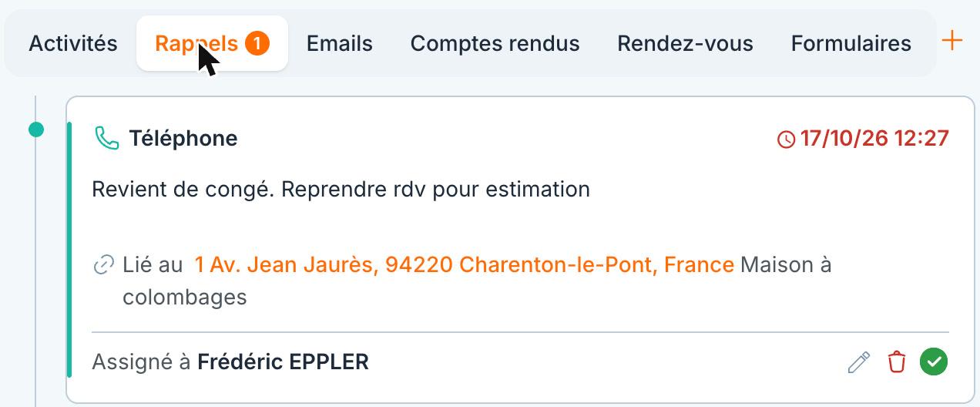Mark reminder done with green check

click(x=934, y=362)
